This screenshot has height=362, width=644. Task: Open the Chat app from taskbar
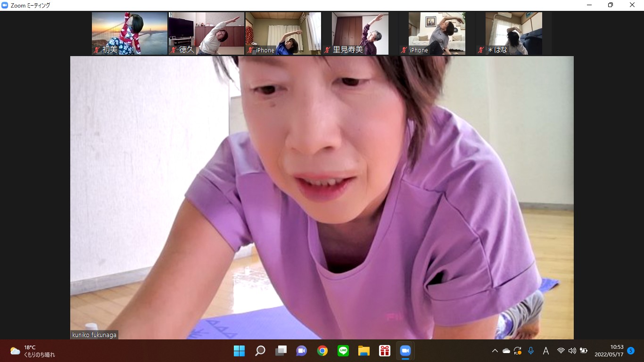tap(302, 351)
